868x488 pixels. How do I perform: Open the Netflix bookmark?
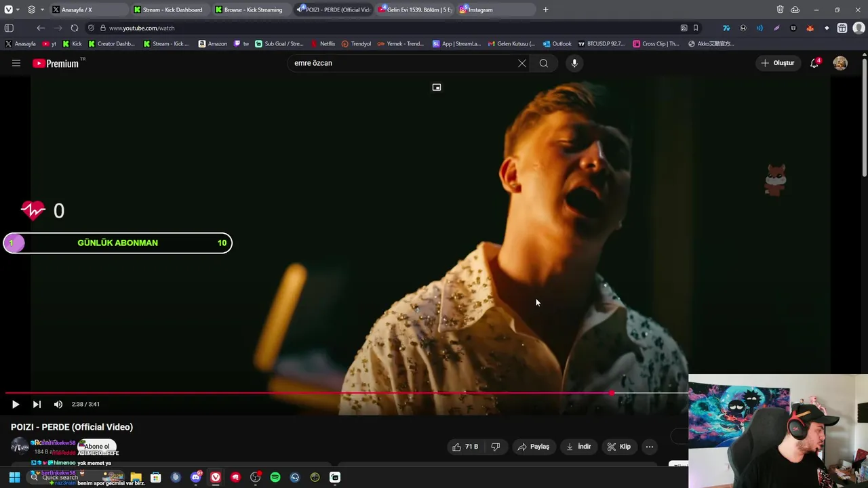323,44
